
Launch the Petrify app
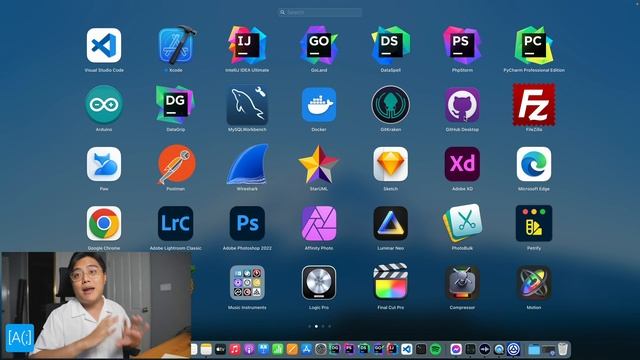(x=534, y=223)
